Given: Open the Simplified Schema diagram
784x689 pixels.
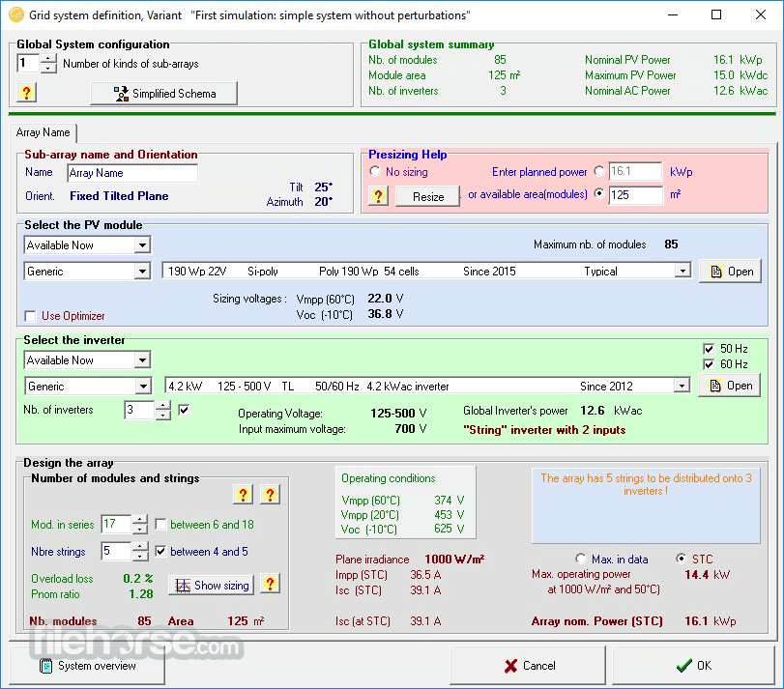Looking at the screenshot, I should pyautogui.click(x=163, y=94).
